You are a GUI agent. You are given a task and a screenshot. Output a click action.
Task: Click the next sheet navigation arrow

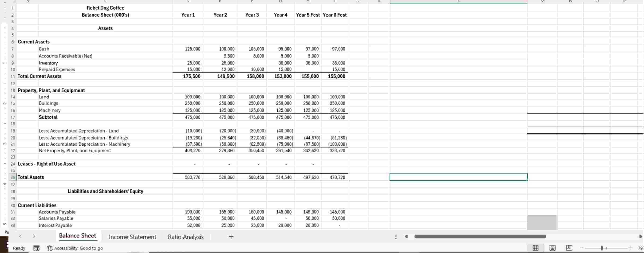[34, 236]
